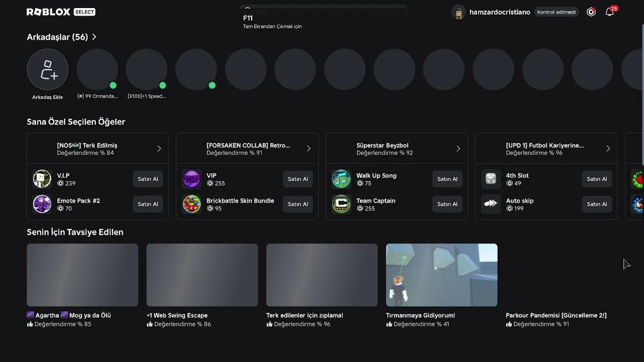Click the [NOS] Terk Edilmiş card title

pos(87,145)
